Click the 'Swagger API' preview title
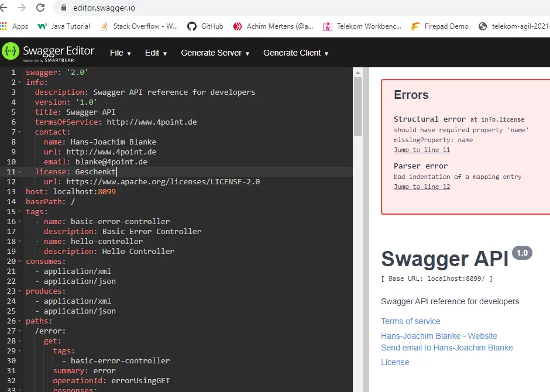This screenshot has height=392, width=550. tap(445, 259)
